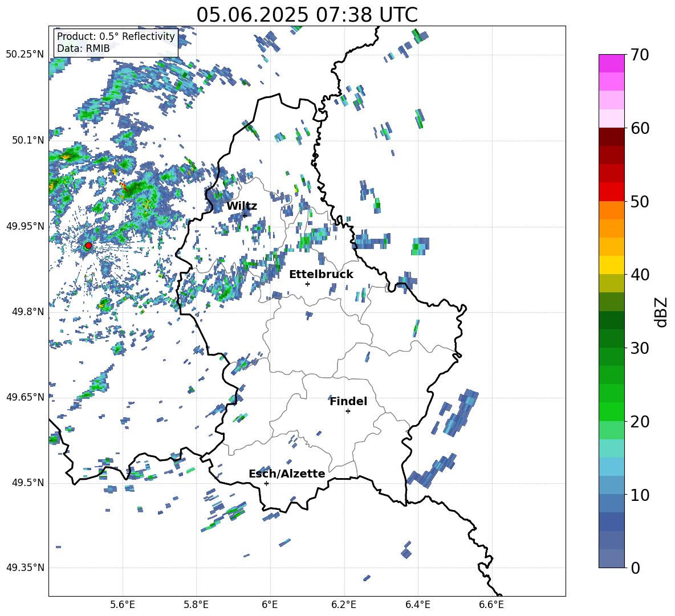Select the Ettelbruck city label

(x=321, y=275)
